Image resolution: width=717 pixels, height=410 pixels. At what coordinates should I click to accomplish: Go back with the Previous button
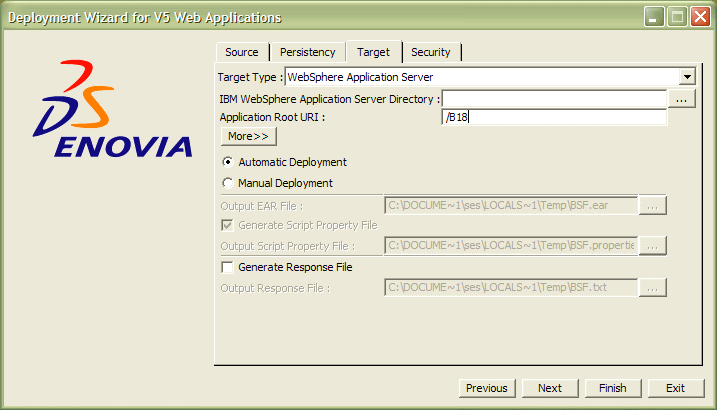[487, 388]
